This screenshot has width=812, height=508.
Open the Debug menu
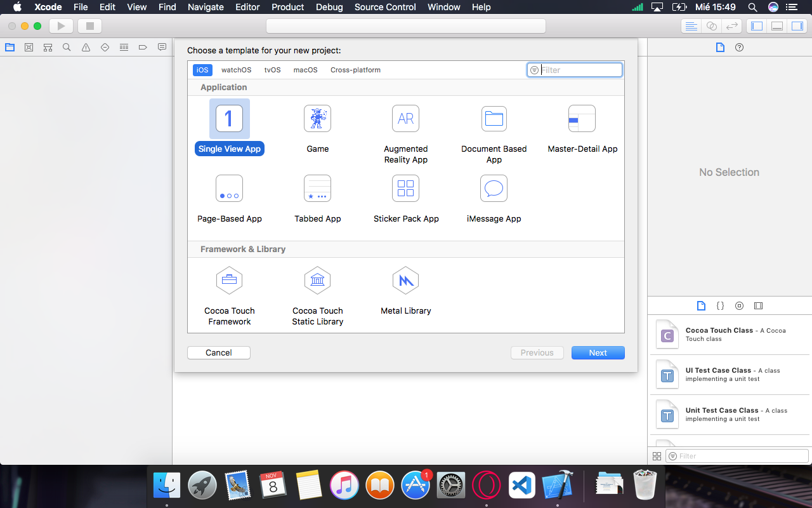tap(329, 7)
